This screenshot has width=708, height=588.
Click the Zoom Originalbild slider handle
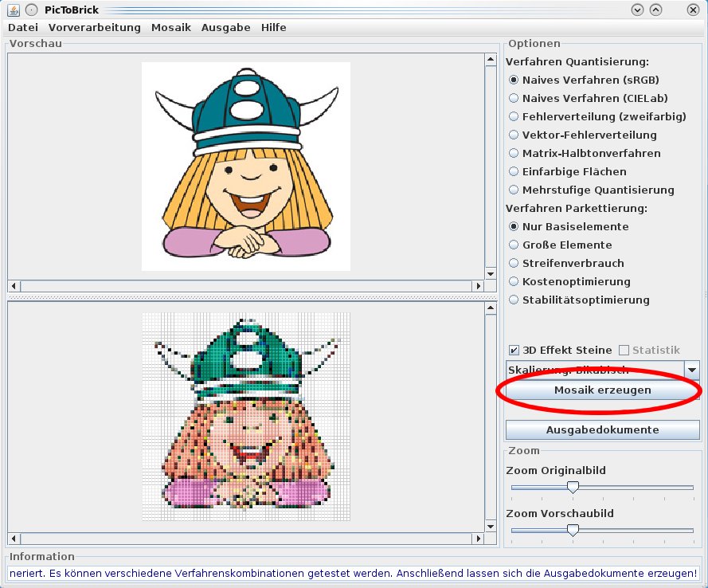(x=573, y=488)
